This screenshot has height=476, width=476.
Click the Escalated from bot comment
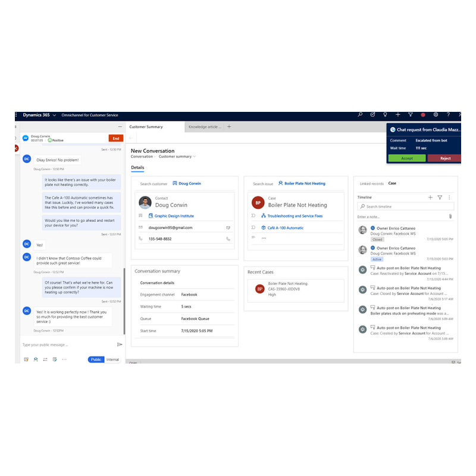pyautogui.click(x=431, y=140)
